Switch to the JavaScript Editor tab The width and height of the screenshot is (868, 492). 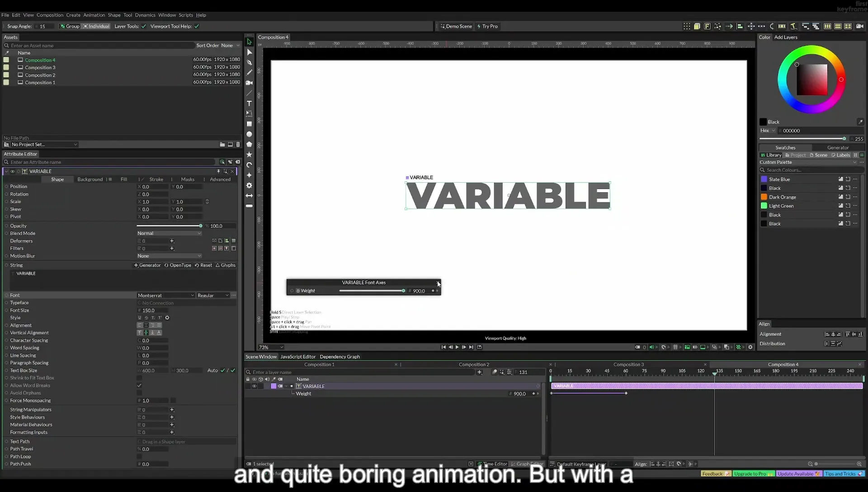coord(298,357)
